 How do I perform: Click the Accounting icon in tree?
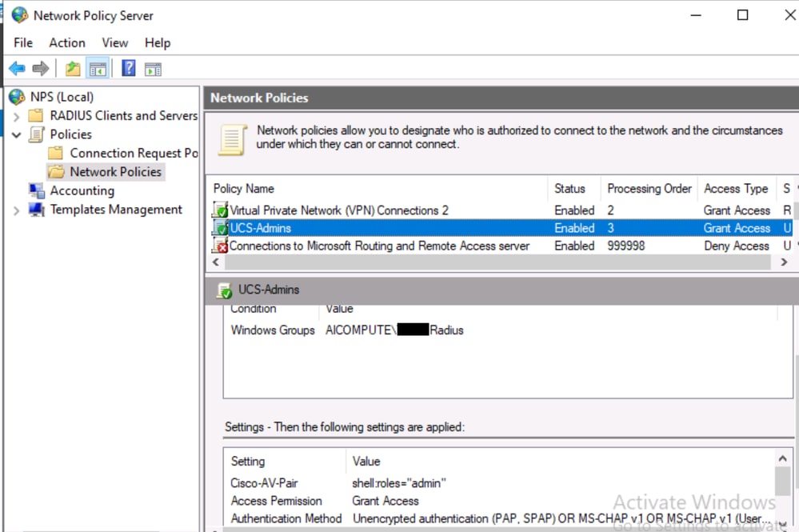pos(37,190)
